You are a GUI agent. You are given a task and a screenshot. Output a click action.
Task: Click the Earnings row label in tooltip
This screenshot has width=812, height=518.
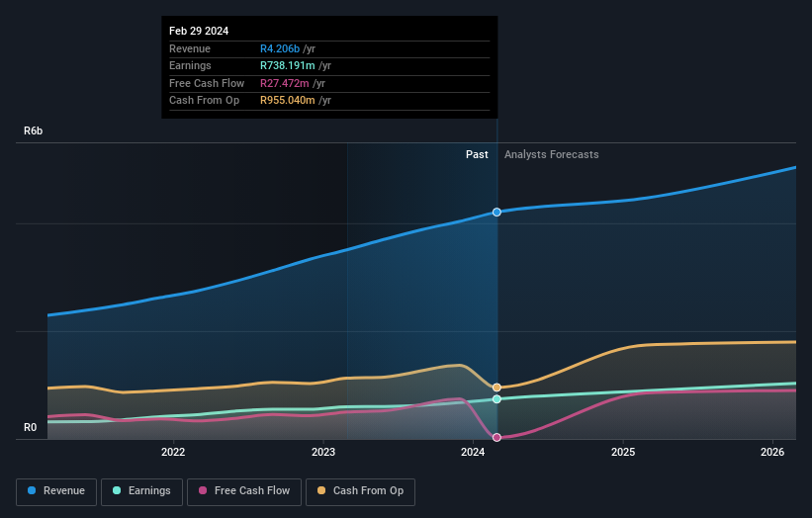click(x=190, y=65)
